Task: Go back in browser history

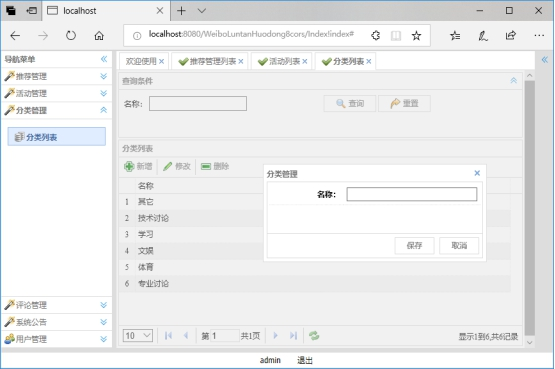Action: coord(15,35)
